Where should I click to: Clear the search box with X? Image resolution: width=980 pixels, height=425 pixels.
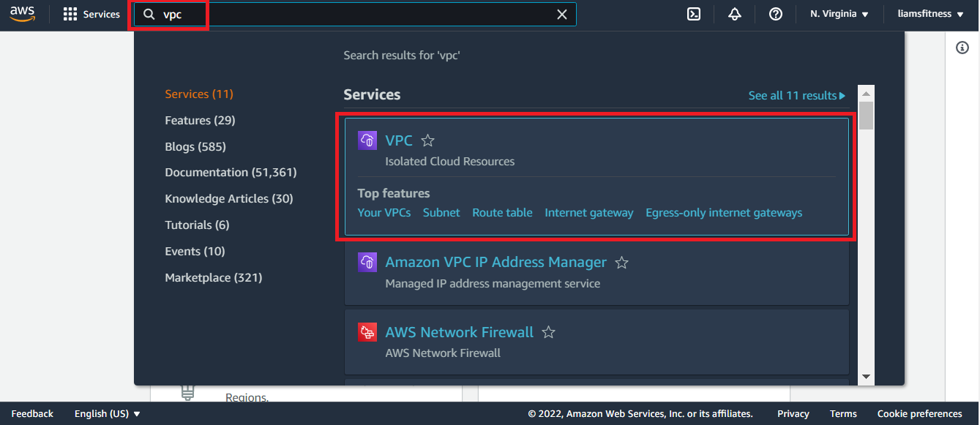562,15
